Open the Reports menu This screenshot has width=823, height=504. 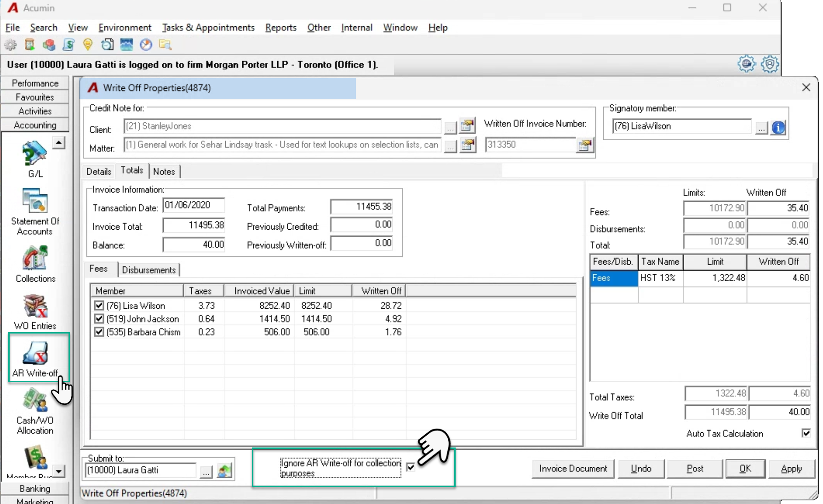point(280,28)
